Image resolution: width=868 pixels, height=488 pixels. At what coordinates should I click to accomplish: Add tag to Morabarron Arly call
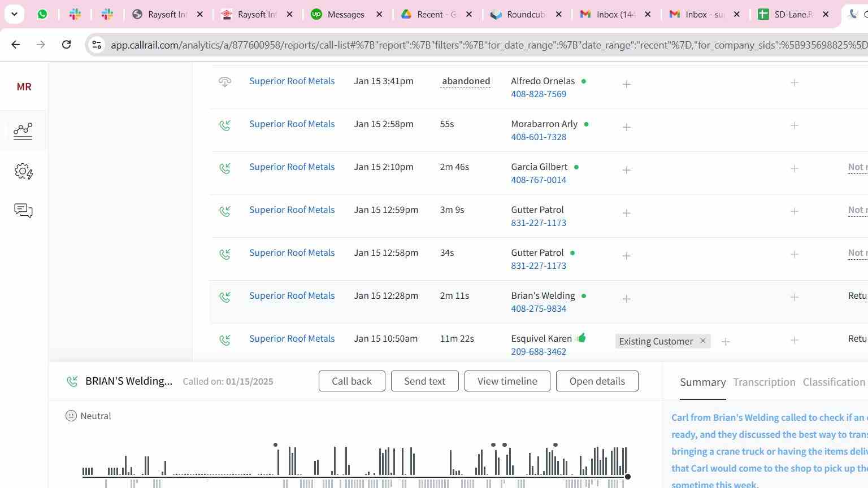click(626, 127)
